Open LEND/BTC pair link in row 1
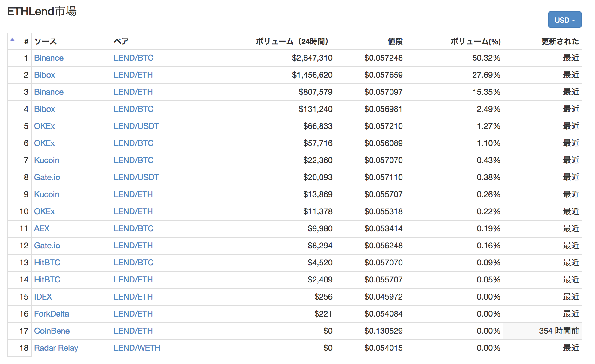The height and width of the screenshot is (364, 595). pyautogui.click(x=133, y=58)
